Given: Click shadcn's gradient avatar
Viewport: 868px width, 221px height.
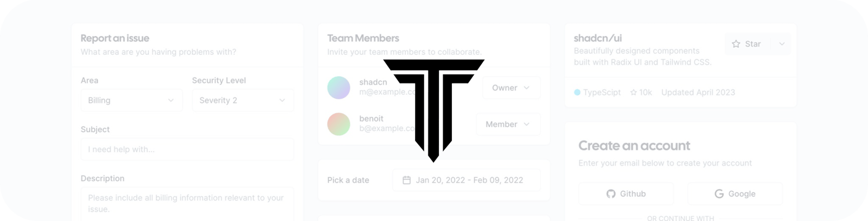Looking at the screenshot, I should pos(339,88).
